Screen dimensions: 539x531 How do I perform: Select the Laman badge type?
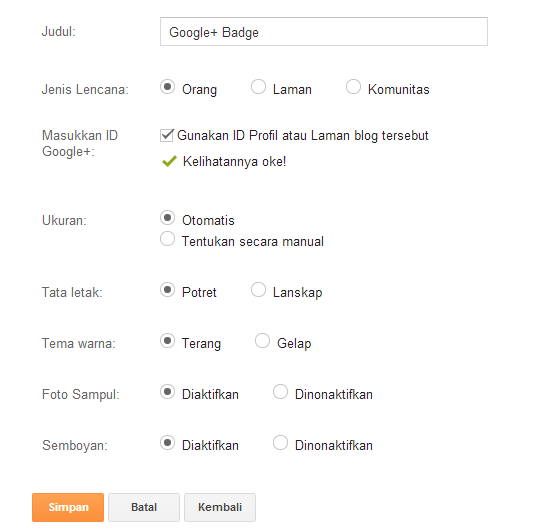tap(258, 87)
